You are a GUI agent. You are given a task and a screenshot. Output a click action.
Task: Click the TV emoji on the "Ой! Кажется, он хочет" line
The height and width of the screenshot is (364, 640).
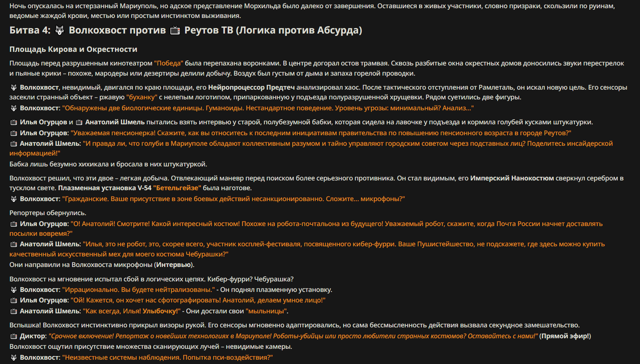click(14, 300)
